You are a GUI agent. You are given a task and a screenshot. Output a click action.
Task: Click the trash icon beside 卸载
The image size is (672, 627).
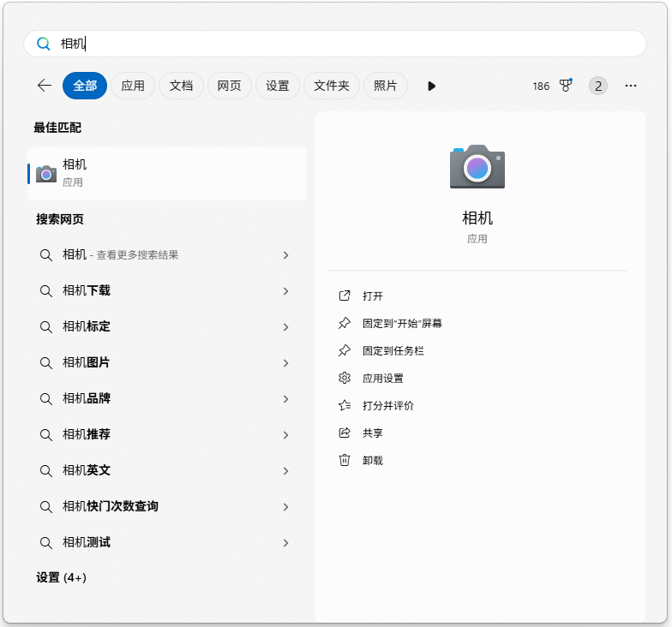(345, 460)
